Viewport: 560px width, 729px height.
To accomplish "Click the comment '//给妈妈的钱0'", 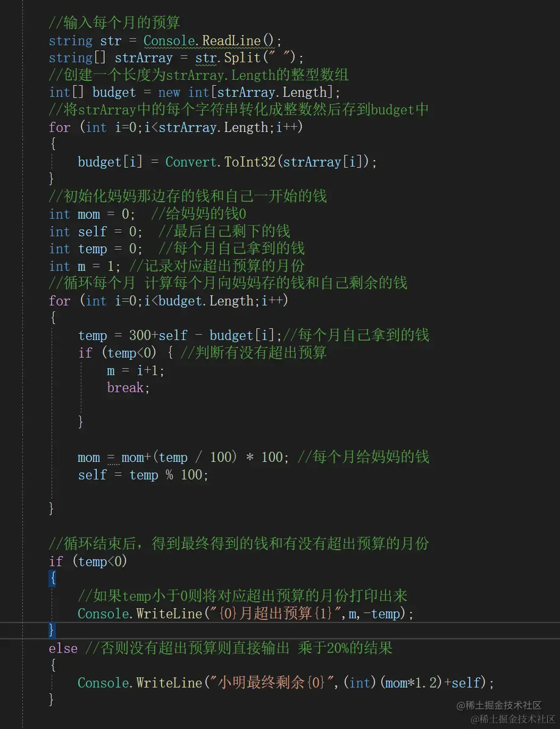I will 199,214.
